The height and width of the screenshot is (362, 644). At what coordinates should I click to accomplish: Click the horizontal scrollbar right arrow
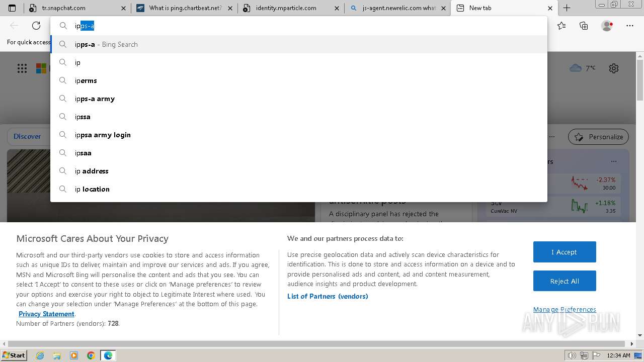tap(632, 344)
